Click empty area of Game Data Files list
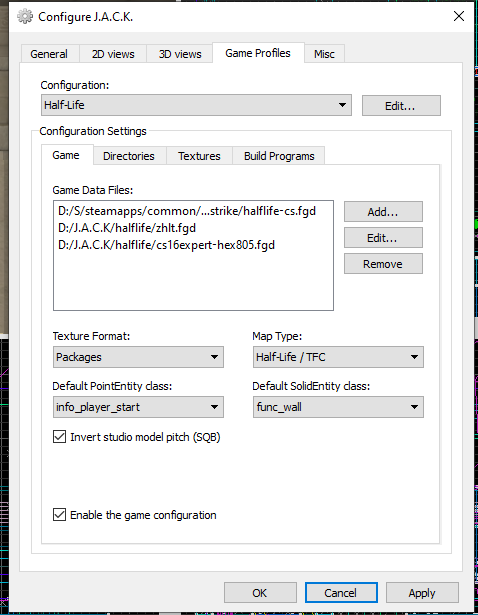The height and width of the screenshot is (615, 478). tap(193, 282)
